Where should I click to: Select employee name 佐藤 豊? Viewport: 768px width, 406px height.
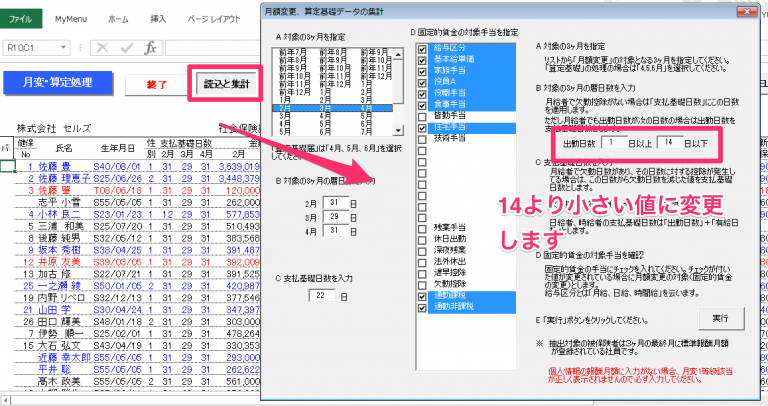tap(54, 167)
